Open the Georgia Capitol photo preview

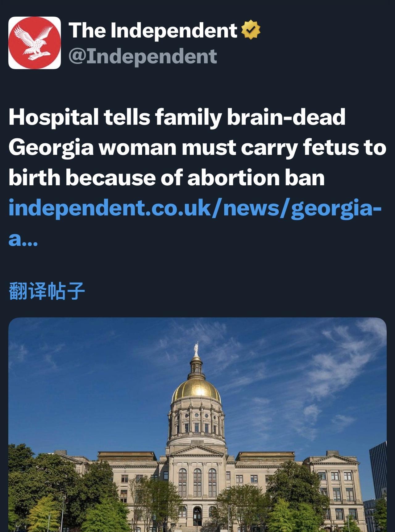click(197, 425)
